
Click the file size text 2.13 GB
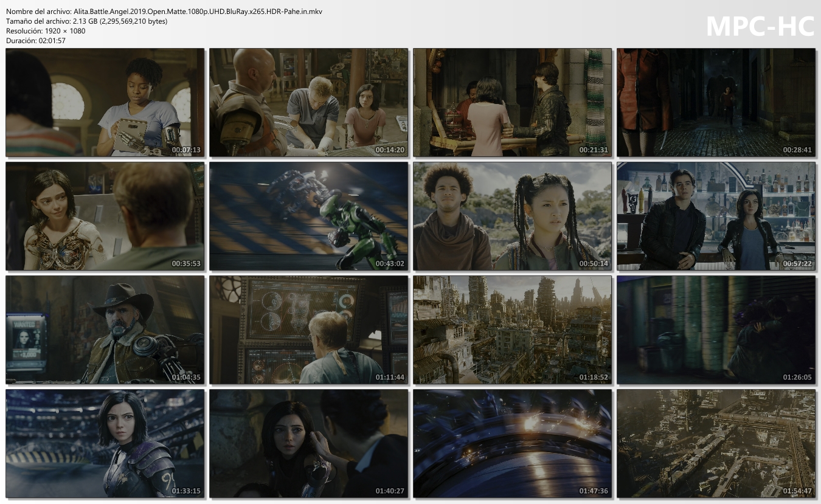pos(86,21)
